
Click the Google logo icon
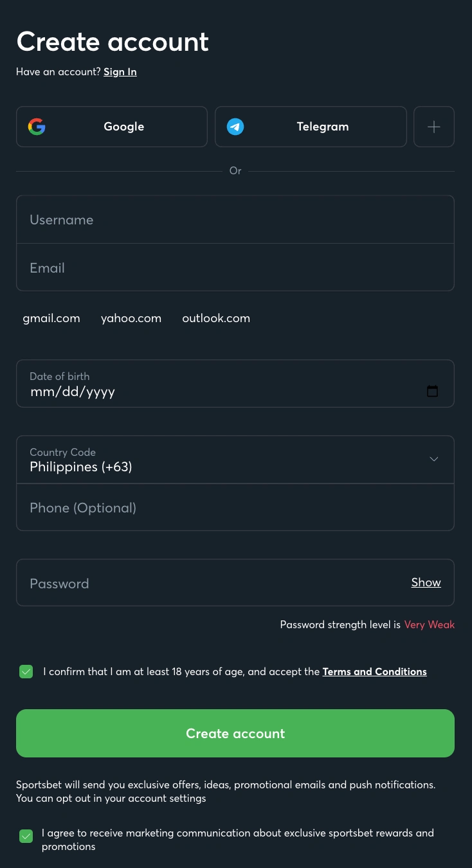pos(37,127)
